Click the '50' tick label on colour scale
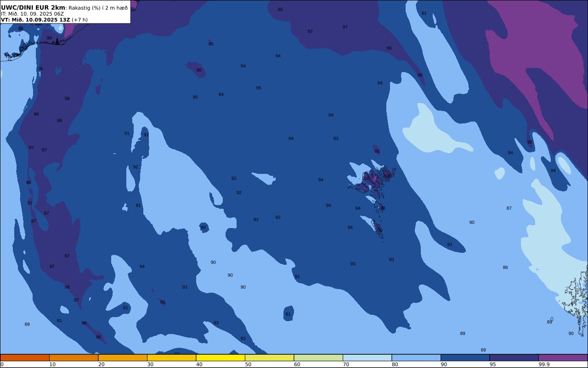 248,364
